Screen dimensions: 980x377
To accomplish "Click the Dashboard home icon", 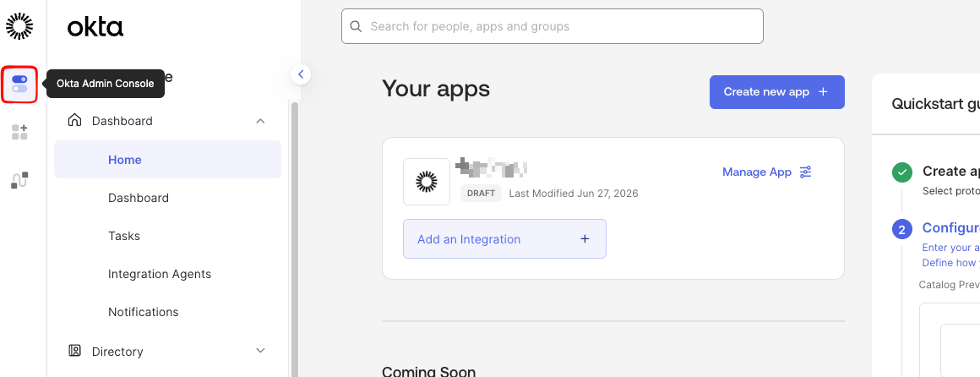I will coord(74,120).
